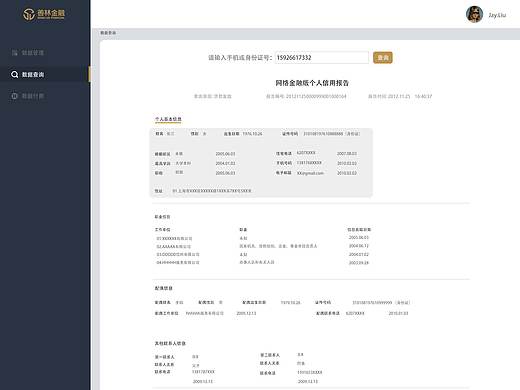This screenshot has width=520, height=390.
Task: Click the birth date 1976.10.26 in basic info
Action: (252, 134)
